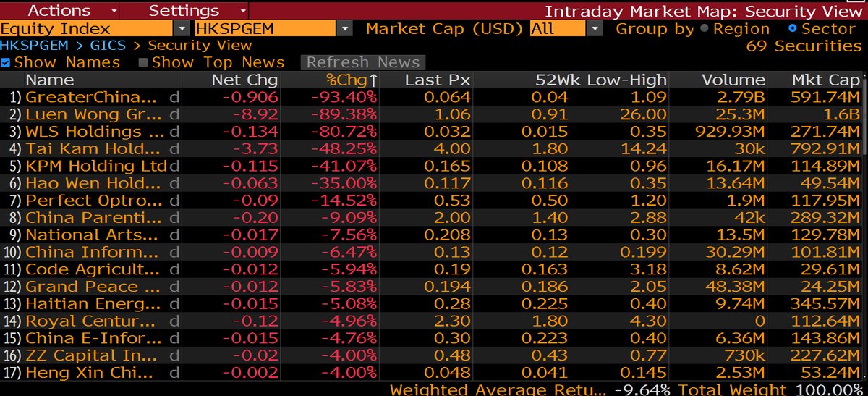Image resolution: width=868 pixels, height=396 pixels.
Task: Select Group by Sector radio button
Action: [793, 29]
